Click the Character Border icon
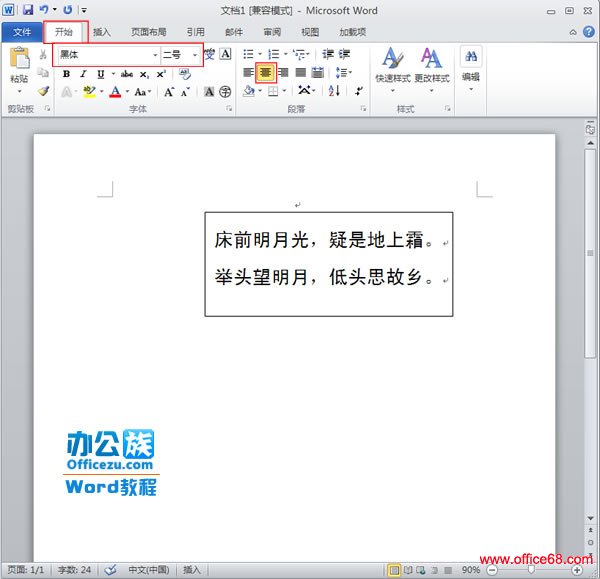Screen dimensions: 600x579 click(226, 54)
